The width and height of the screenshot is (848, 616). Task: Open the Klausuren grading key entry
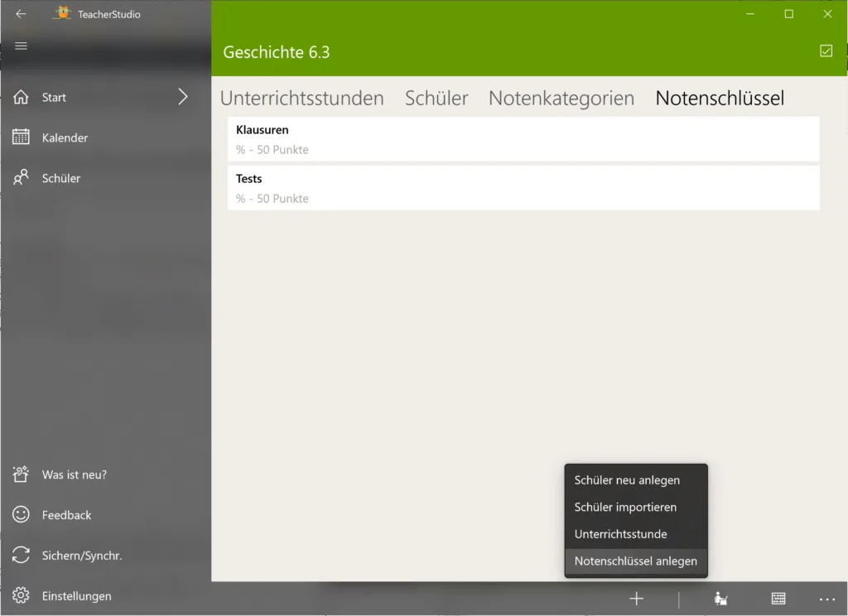point(523,140)
